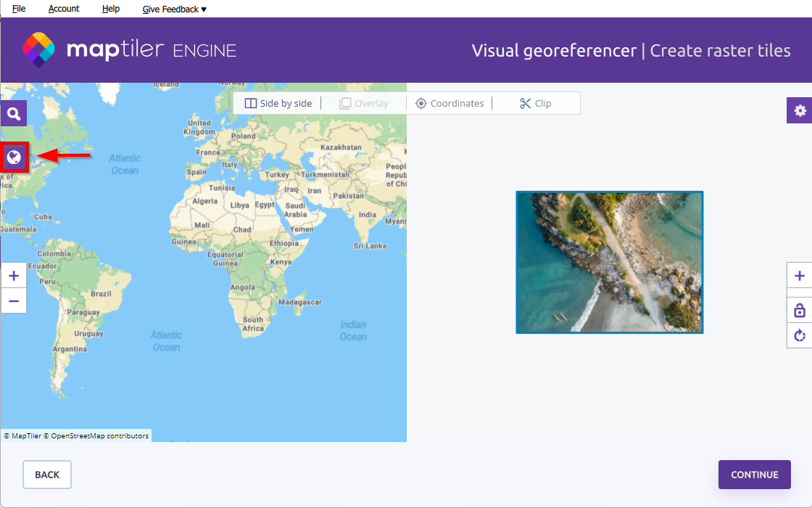Viewport: 812px width, 508px height.
Task: Open the Help menu
Action: coord(111,9)
